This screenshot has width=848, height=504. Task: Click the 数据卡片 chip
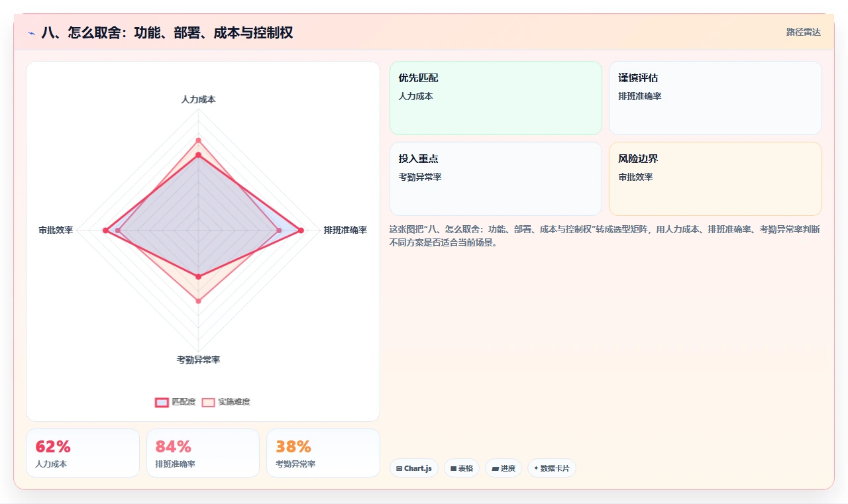[552, 468]
